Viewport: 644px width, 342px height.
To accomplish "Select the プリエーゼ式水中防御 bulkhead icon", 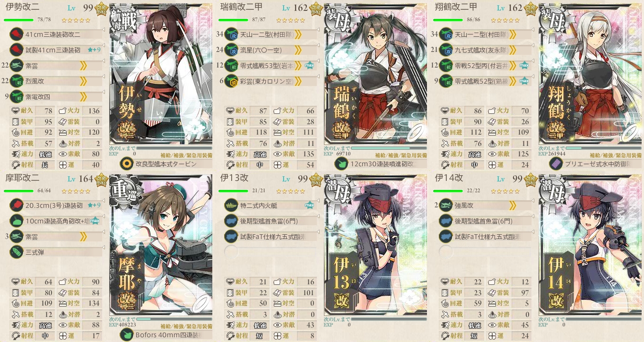I will tap(556, 164).
